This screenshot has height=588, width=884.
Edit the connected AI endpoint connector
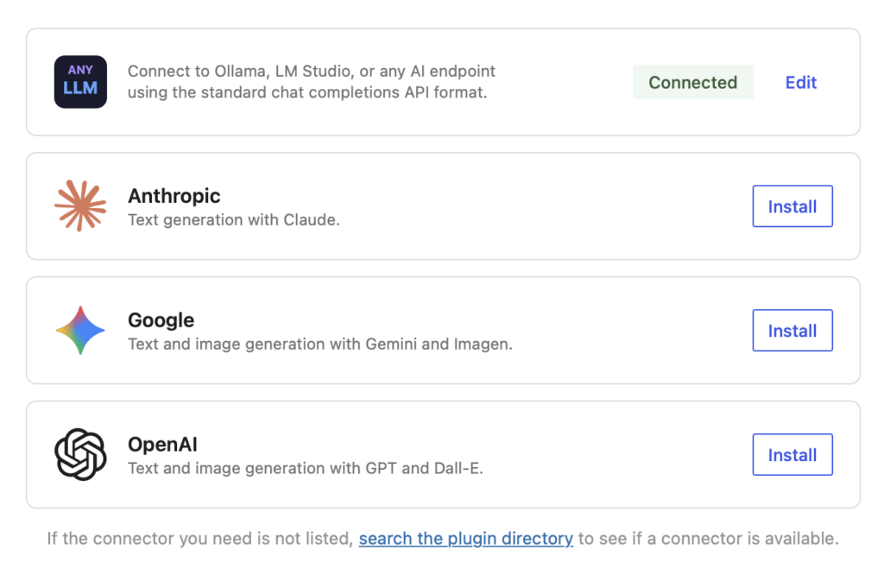tap(800, 83)
